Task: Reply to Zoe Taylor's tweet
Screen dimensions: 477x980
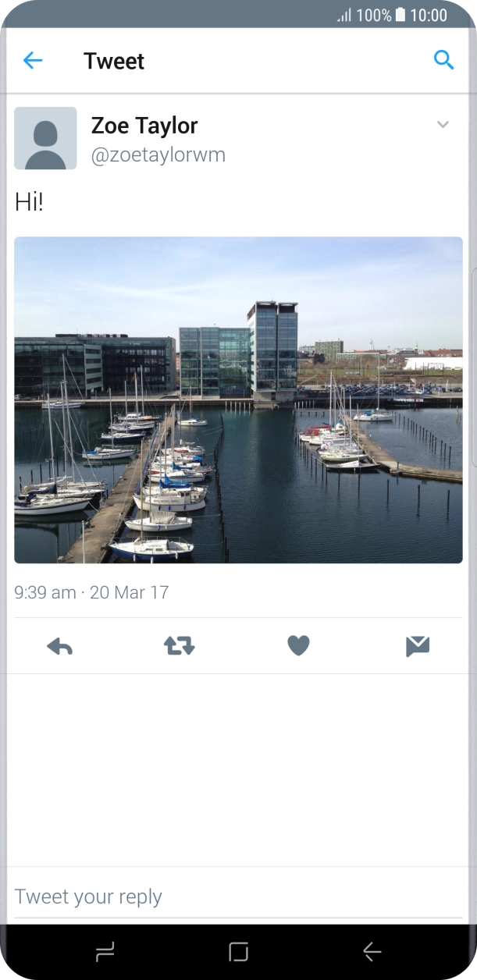Action: (x=59, y=646)
